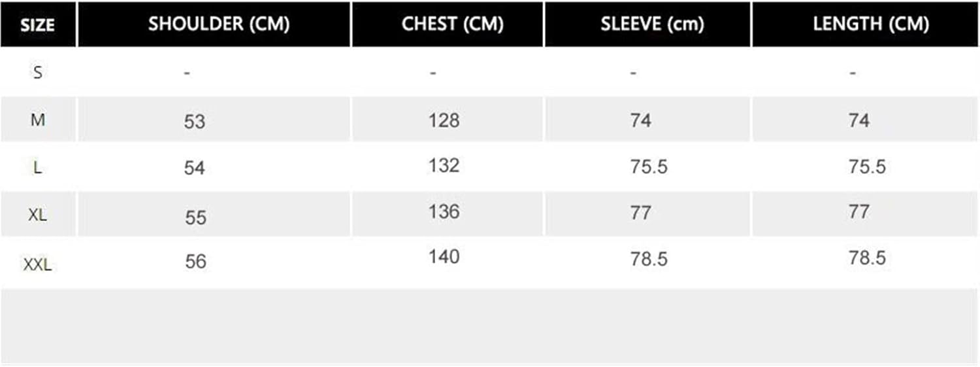Viewport: 980px width, 367px height.
Task: Click sleeve value 75.5 for size L
Action: [x=649, y=167]
